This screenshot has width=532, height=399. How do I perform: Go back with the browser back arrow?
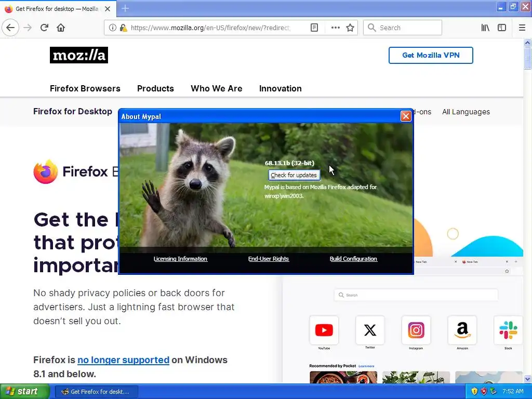click(x=10, y=28)
